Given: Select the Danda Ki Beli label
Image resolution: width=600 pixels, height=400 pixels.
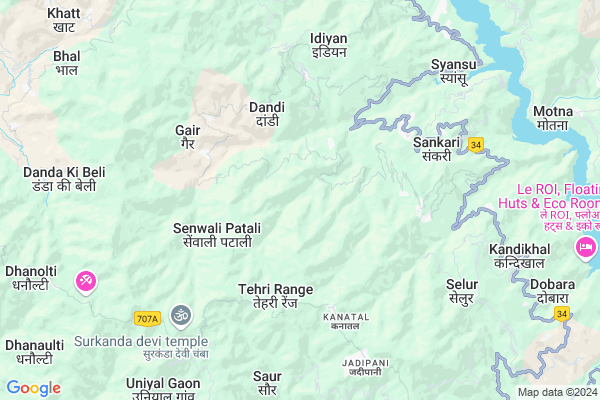Looking at the screenshot, I should point(64,179).
